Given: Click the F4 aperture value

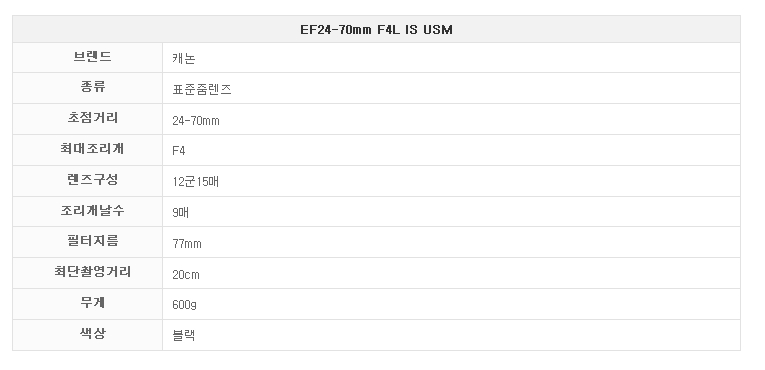Looking at the screenshot, I should (x=179, y=151).
